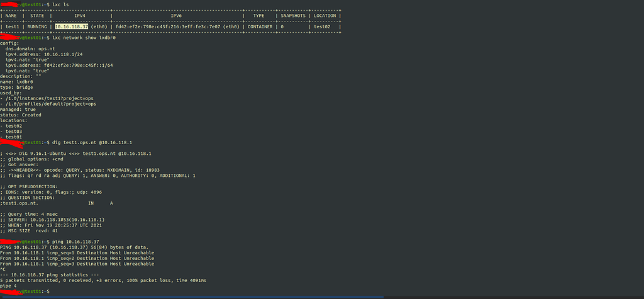
Task: Click the highlighted IP 10.16.118.37 in table
Action: pos(72,26)
